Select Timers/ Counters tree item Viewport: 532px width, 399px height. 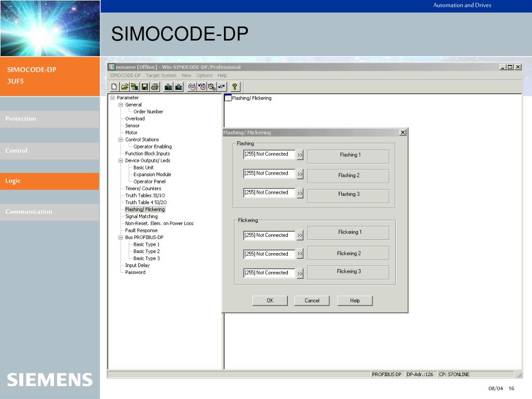tap(143, 189)
